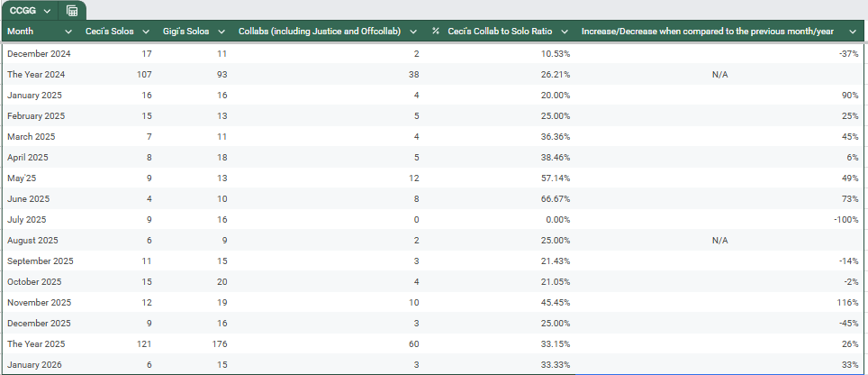This screenshot has width=868, height=375.
Task: Click the 38.46% ratio cell
Action: coord(556,158)
